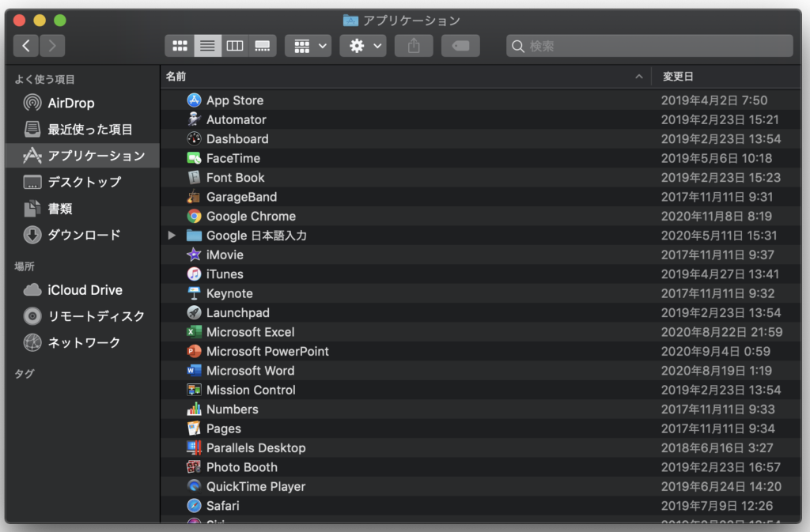Click the Launchpad rocket icon
Viewport: 810px width, 532px height.
[194, 313]
